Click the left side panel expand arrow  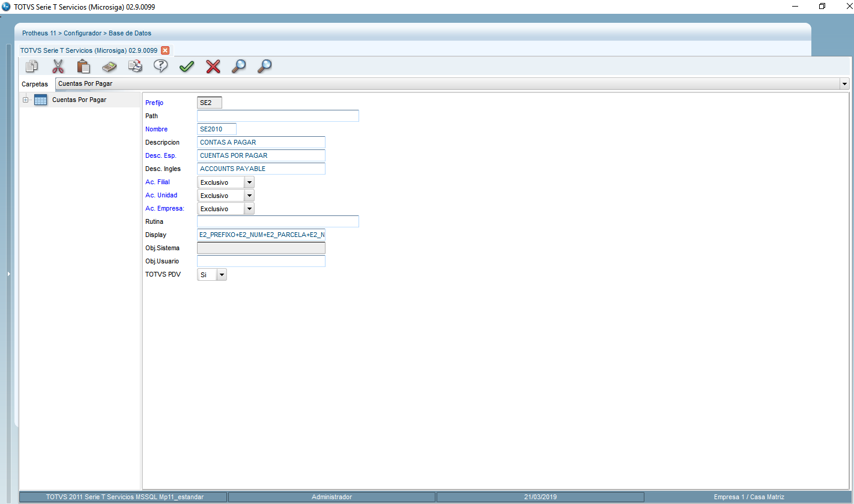tap(8, 274)
